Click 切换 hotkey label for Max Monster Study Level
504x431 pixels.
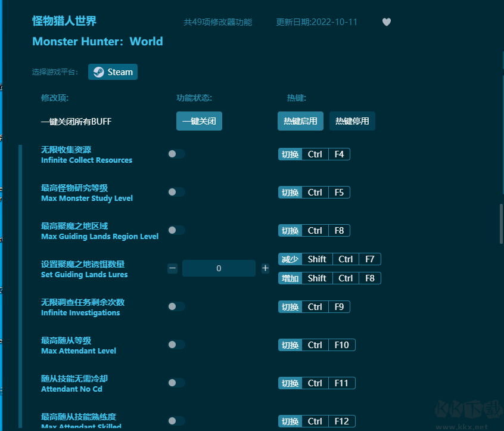coord(290,193)
